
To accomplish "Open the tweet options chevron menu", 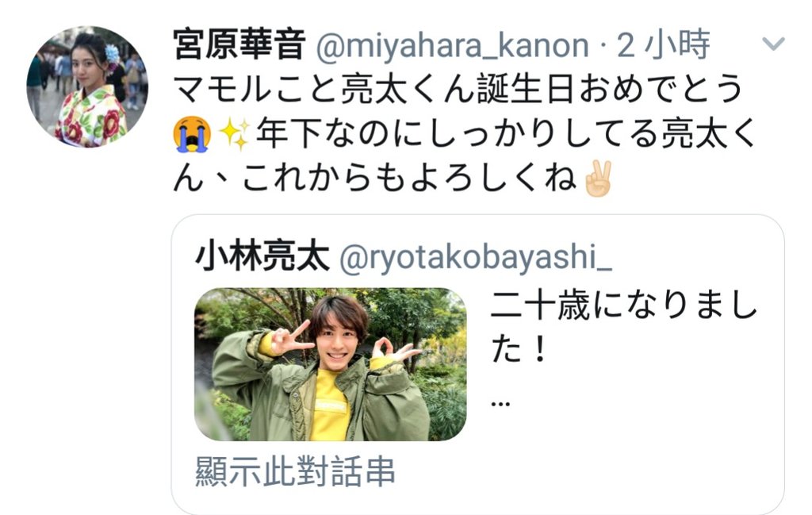I will 773,44.
